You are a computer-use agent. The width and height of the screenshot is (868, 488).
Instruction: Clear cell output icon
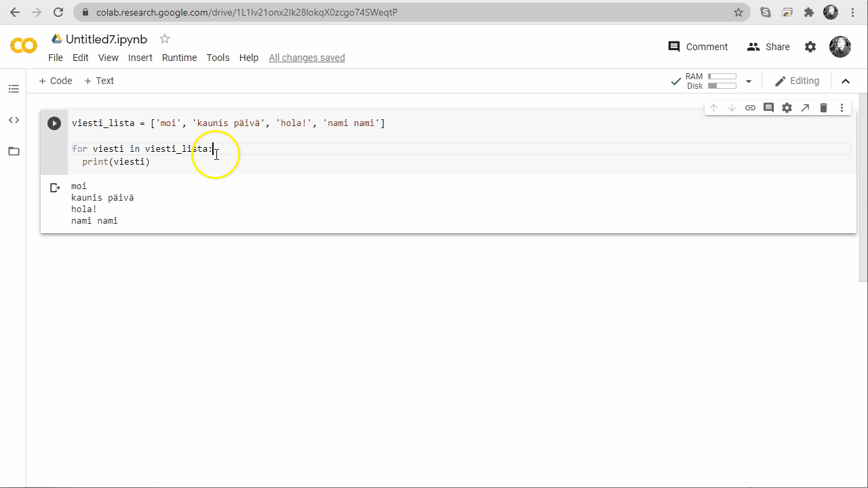(x=55, y=188)
